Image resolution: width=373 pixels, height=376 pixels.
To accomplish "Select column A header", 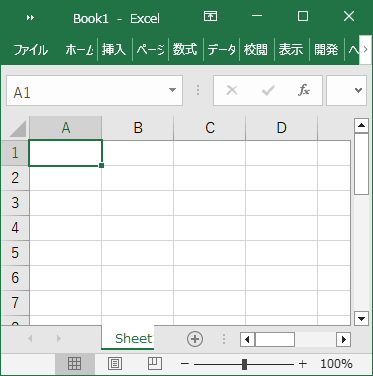I will click(66, 128).
